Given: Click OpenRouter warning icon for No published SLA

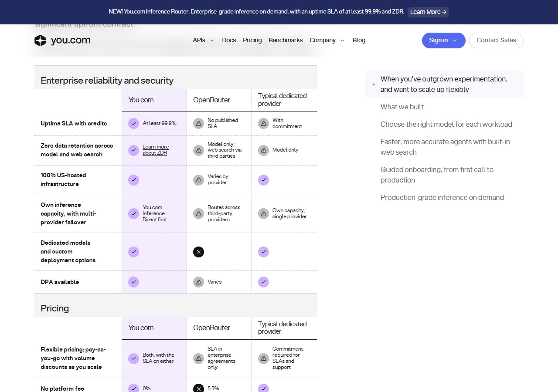Looking at the screenshot, I should click(198, 124).
